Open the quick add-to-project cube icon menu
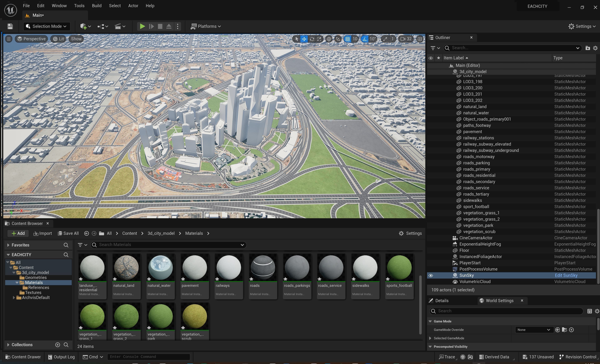The height and width of the screenshot is (364, 600). pos(85,26)
